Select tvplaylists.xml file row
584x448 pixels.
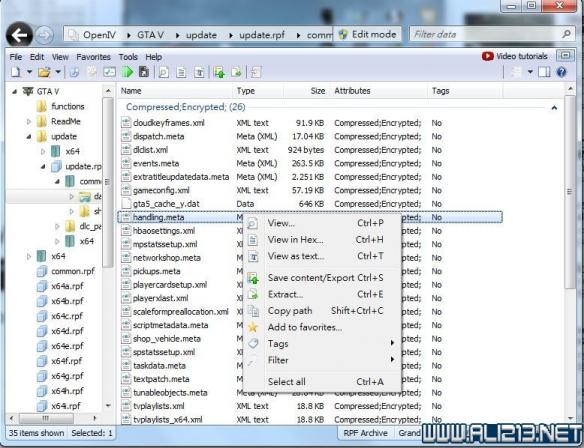click(x=311, y=406)
